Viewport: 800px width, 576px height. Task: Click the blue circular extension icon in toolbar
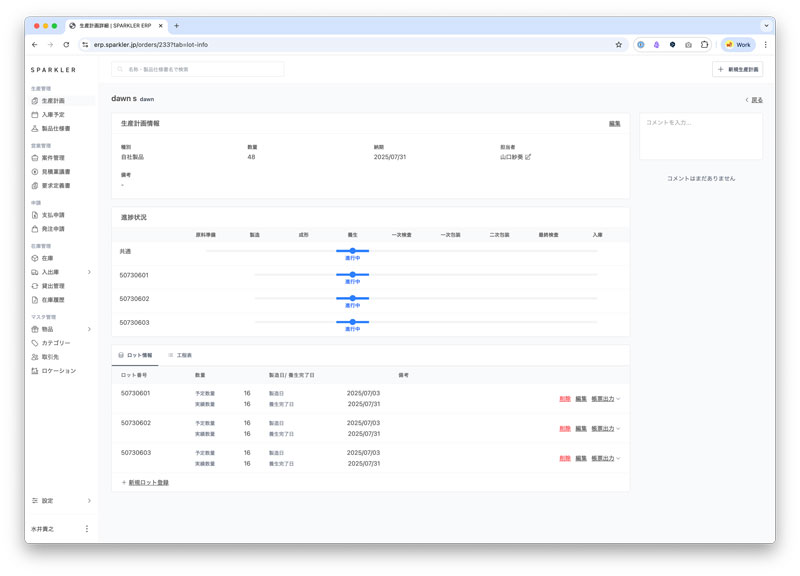(641, 45)
